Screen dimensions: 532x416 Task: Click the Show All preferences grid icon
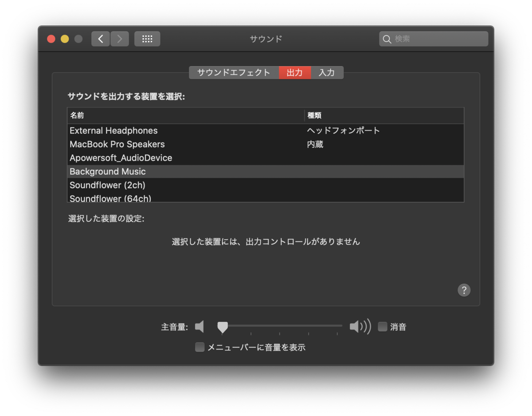pos(147,39)
